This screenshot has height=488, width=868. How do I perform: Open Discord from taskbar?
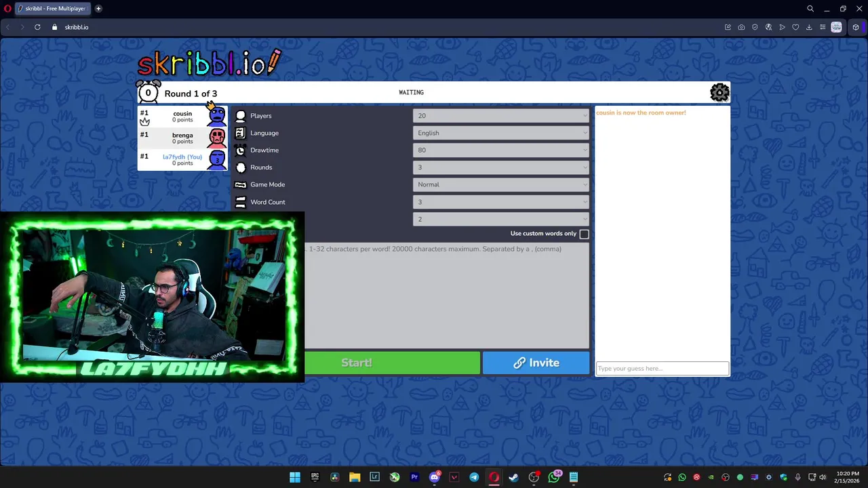tap(435, 477)
